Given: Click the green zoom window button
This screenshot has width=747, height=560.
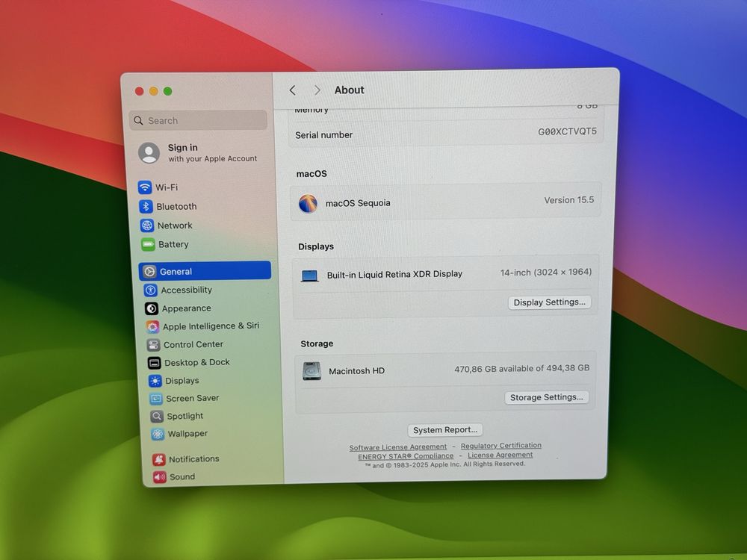Looking at the screenshot, I should (167, 91).
